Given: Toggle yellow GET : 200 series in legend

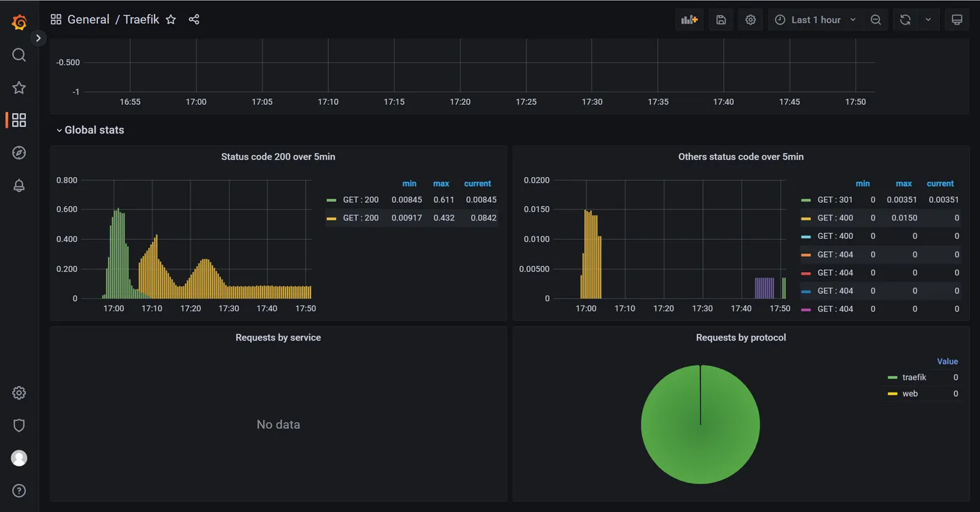Looking at the screenshot, I should click(360, 218).
